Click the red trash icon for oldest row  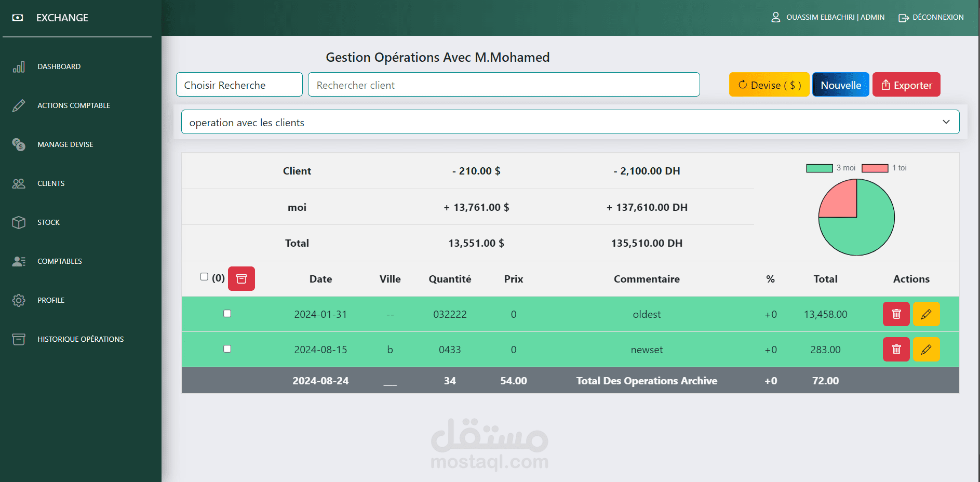pos(896,314)
